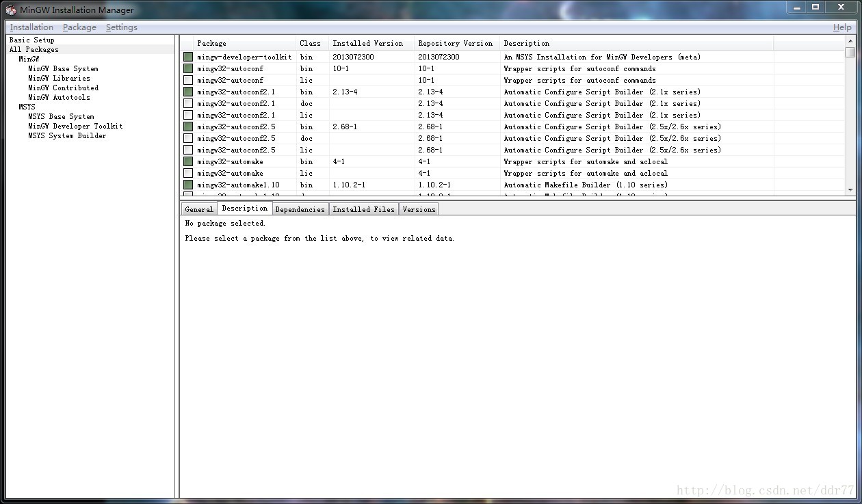
Task: Switch to the Versions tab
Action: [419, 209]
